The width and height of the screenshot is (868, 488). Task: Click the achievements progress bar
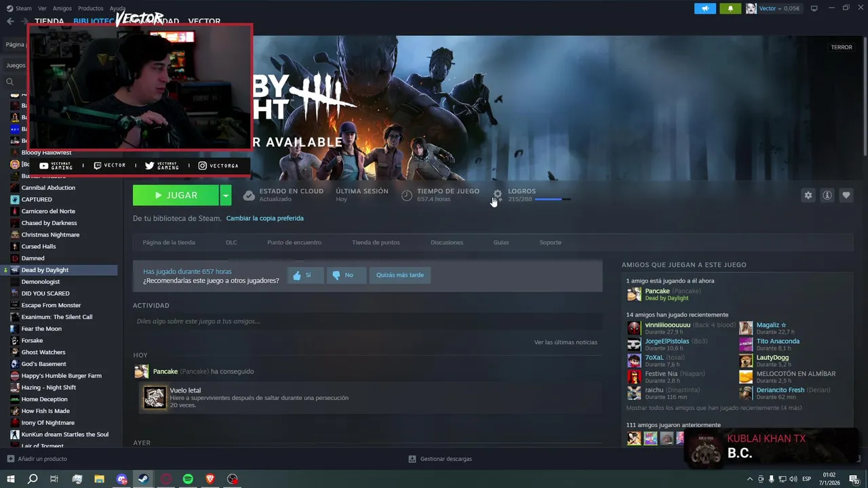coord(553,199)
